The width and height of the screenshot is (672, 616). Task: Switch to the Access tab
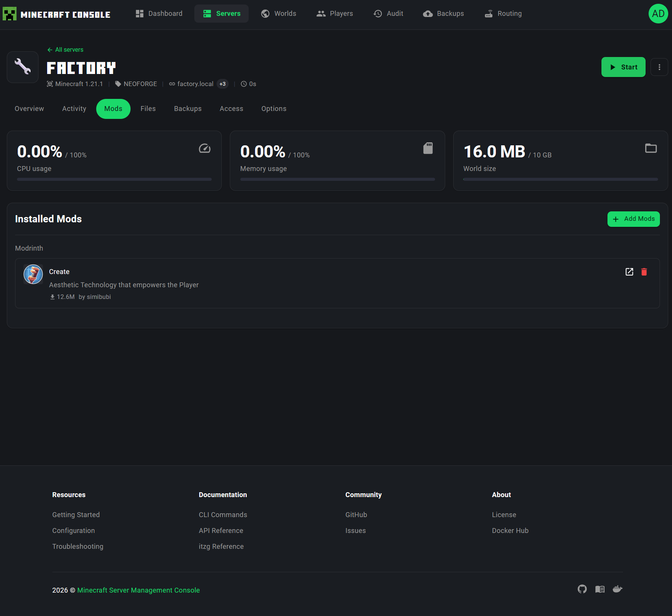[x=232, y=109]
